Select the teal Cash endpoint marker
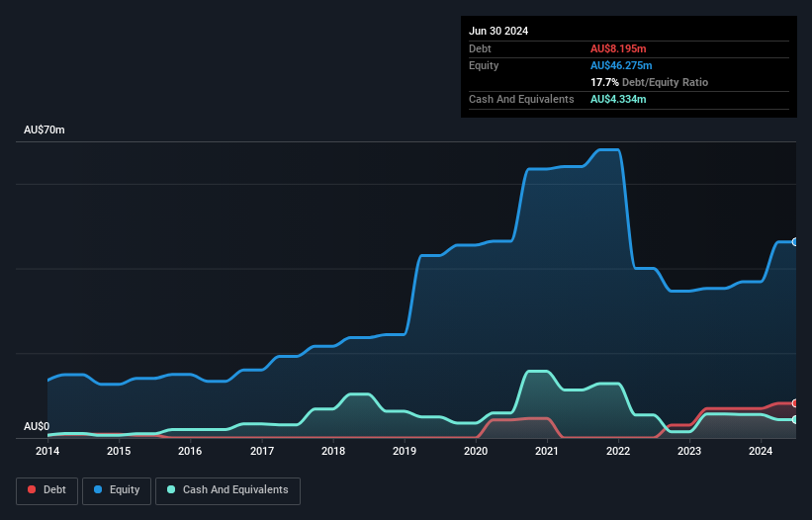Image resolution: width=812 pixels, height=520 pixels. point(794,419)
